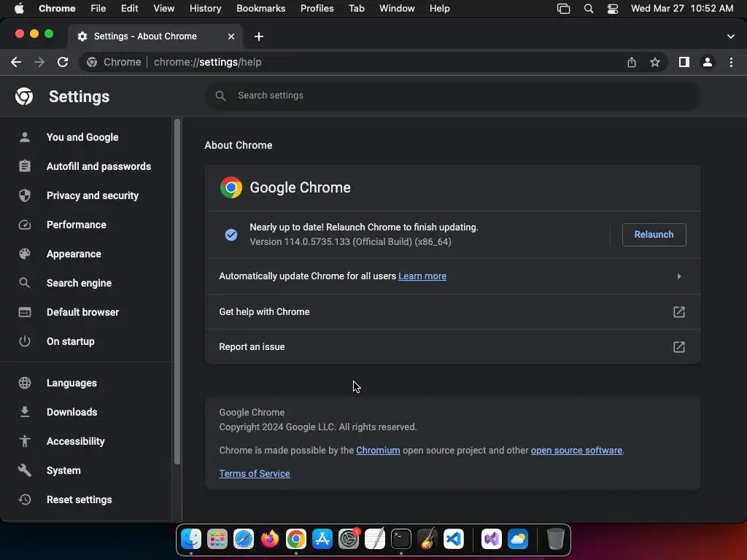Image resolution: width=747 pixels, height=560 pixels.
Task: Open the Learn more link
Action: (422, 276)
